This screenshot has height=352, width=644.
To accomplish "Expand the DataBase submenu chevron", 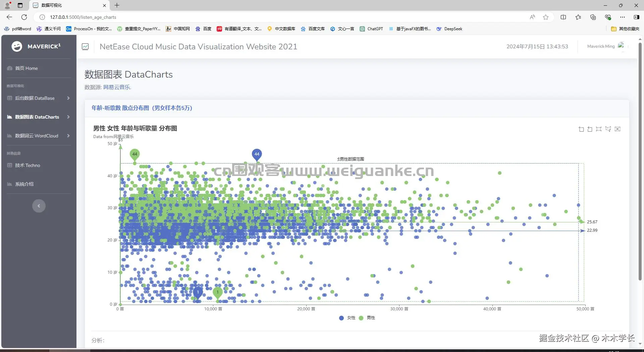I will [x=68, y=98].
